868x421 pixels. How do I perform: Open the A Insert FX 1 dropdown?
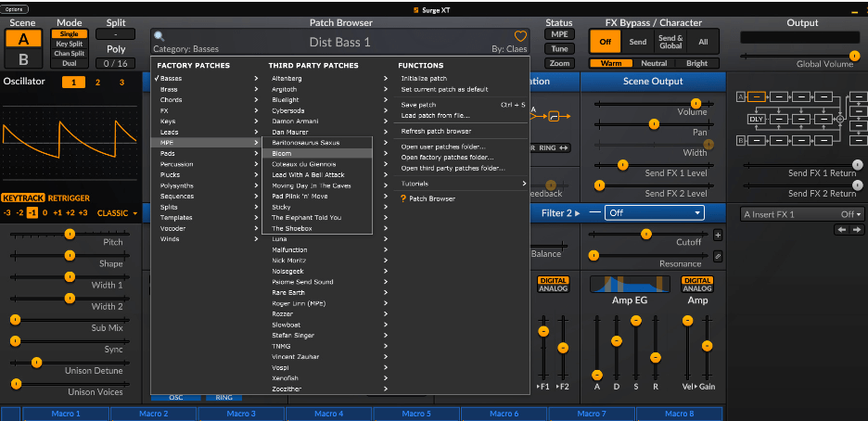[802, 214]
